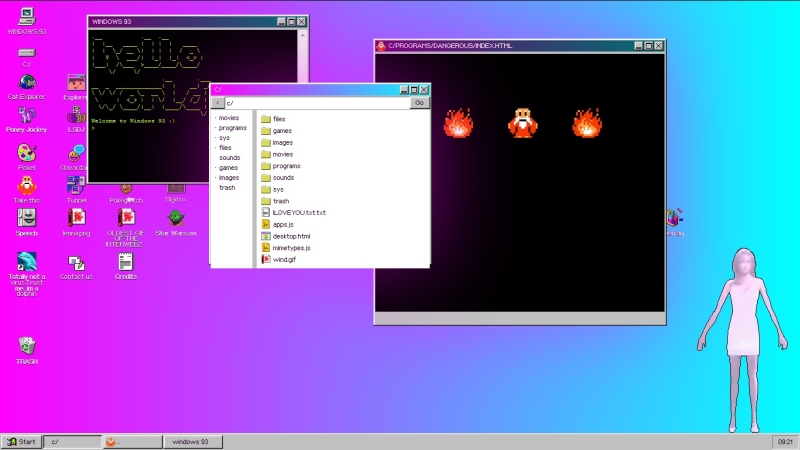Click the folder icon beside programs in file list
This screenshot has width=800, height=450.
pyautogui.click(x=266, y=166)
